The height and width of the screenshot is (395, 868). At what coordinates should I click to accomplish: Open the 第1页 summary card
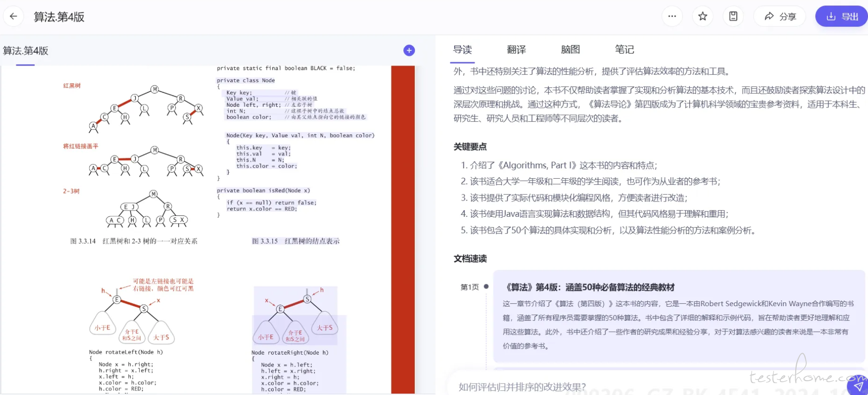click(x=679, y=316)
